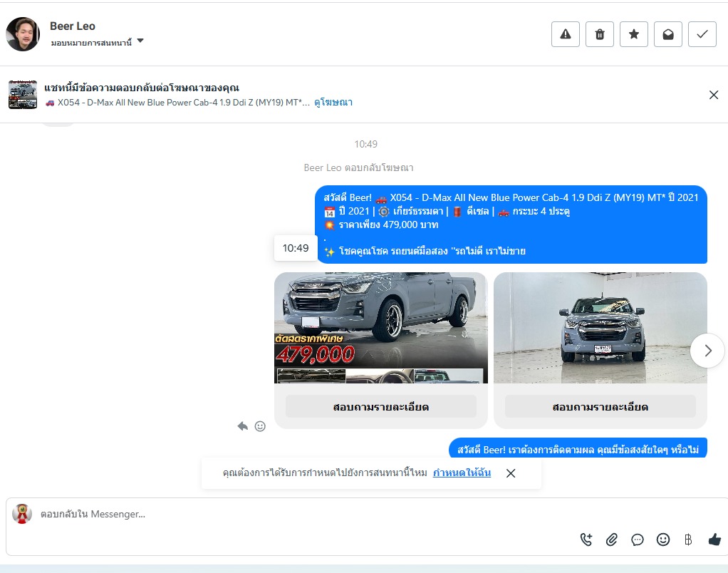Open the emoji picker in composer

tap(663, 539)
